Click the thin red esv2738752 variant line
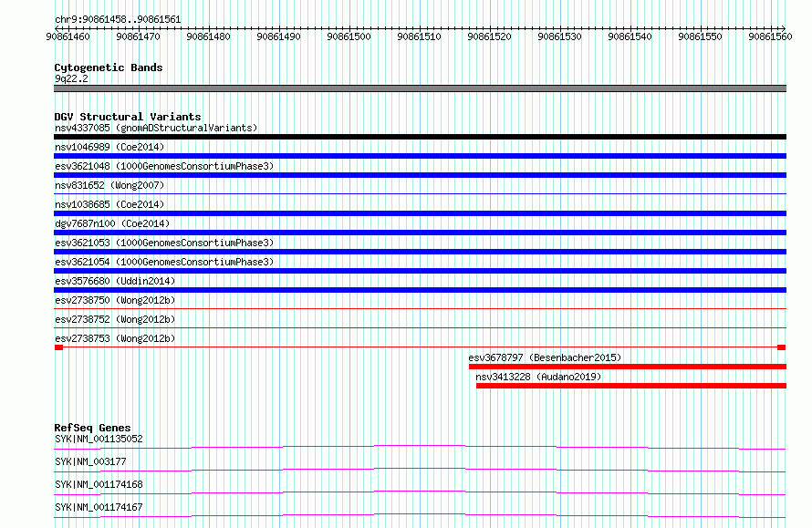 pyautogui.click(x=420, y=327)
